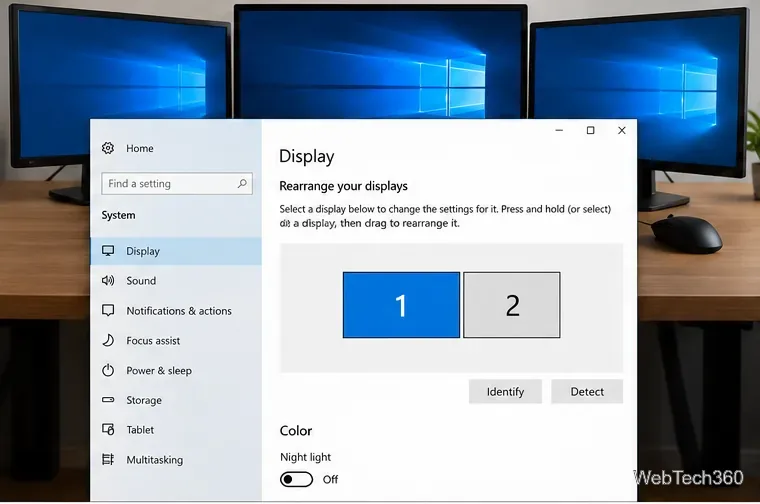The width and height of the screenshot is (760, 504).
Task: Click the Tablet icon
Action: pos(108,429)
